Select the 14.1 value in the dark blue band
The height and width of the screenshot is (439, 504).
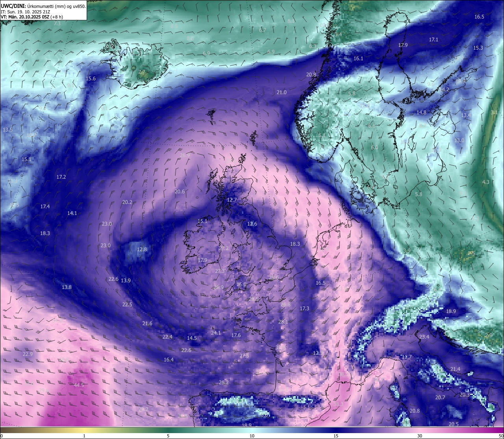coord(72,213)
